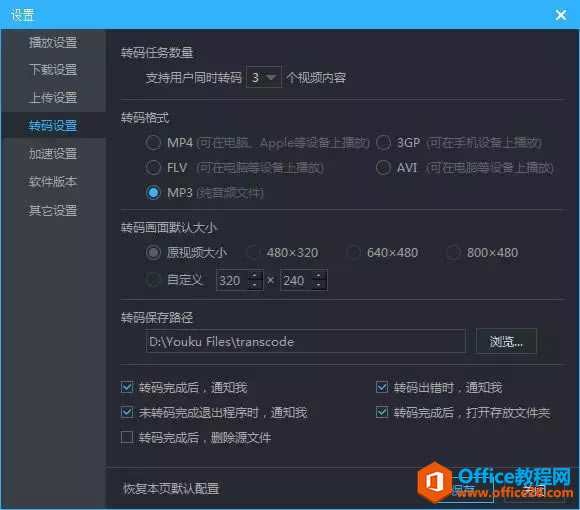Viewport: 580px width, 510px height.
Task: Open 软件版本 page
Action: point(53,182)
